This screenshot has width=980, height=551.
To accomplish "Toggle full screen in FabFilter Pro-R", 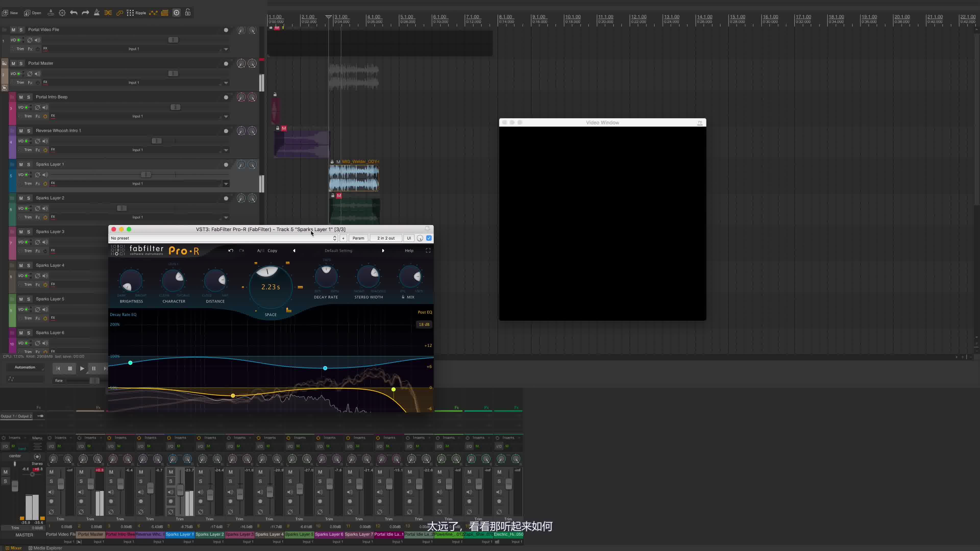I will pos(428,251).
